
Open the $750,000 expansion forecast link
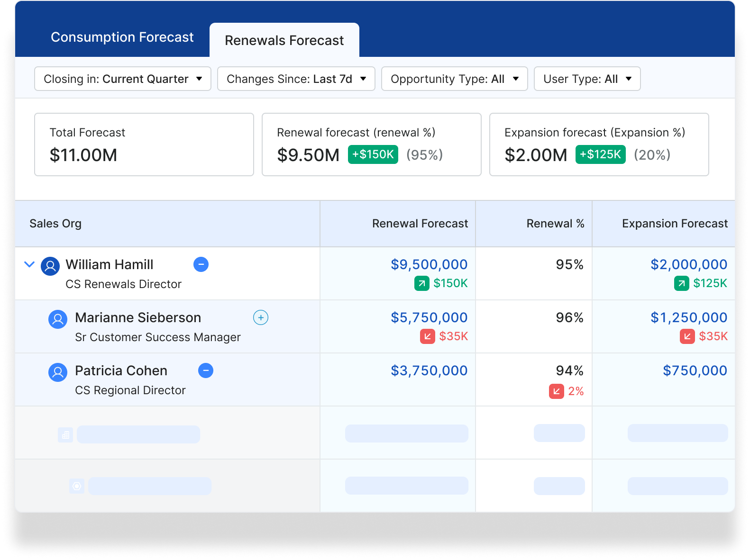[x=695, y=370]
